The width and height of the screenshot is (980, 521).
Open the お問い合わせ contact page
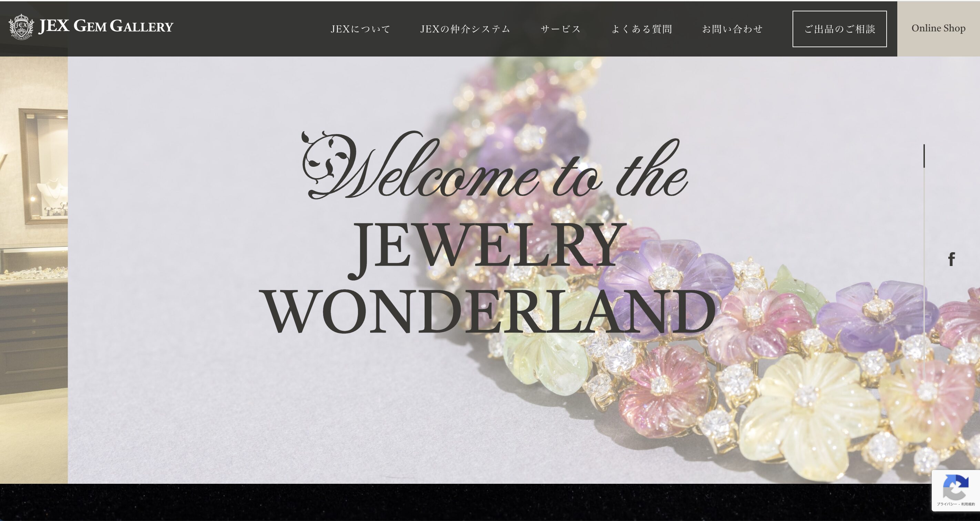tap(732, 29)
